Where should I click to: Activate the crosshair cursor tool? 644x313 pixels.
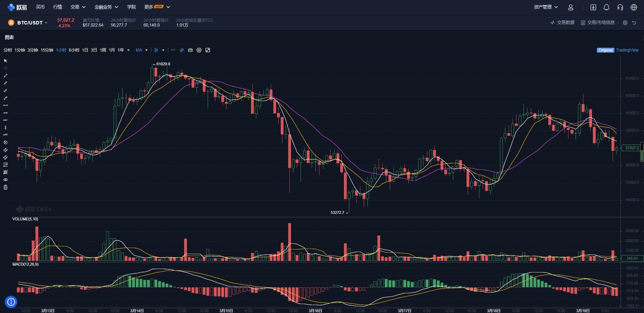pyautogui.click(x=6, y=68)
